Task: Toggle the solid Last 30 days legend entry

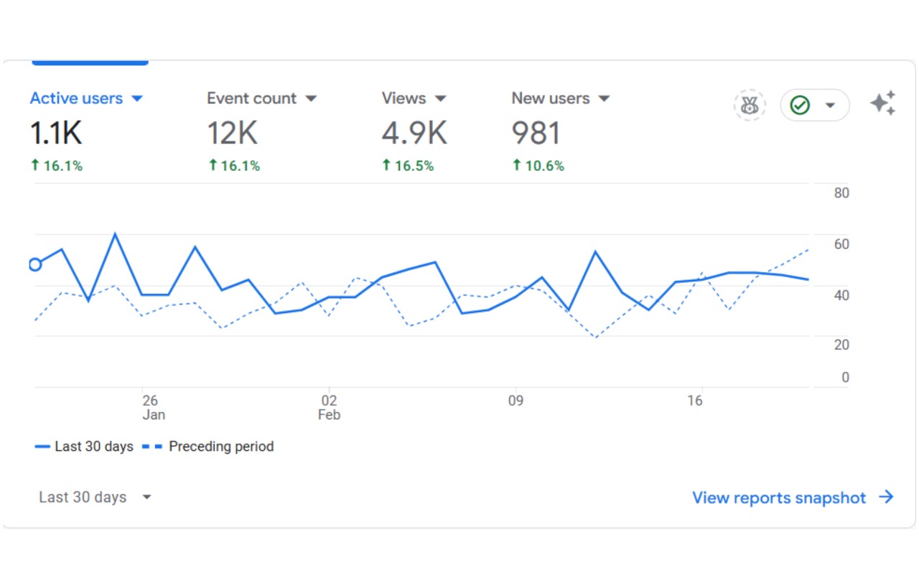Action: pyautogui.click(x=85, y=447)
